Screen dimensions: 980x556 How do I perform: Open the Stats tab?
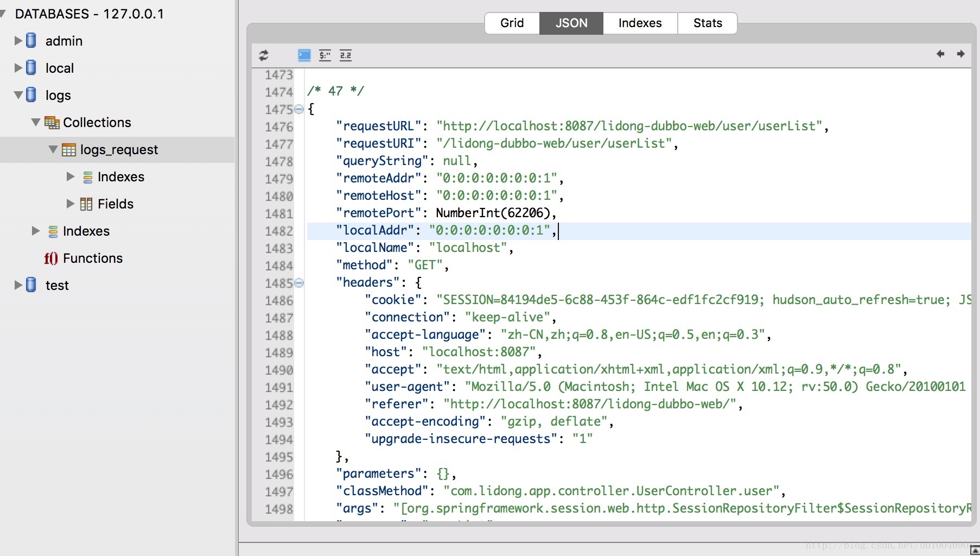click(x=708, y=23)
